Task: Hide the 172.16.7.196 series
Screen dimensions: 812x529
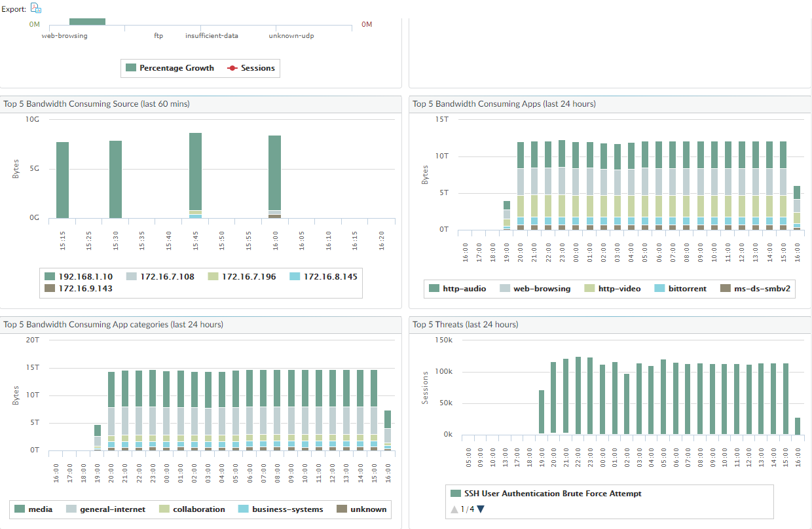Action: tap(249, 276)
